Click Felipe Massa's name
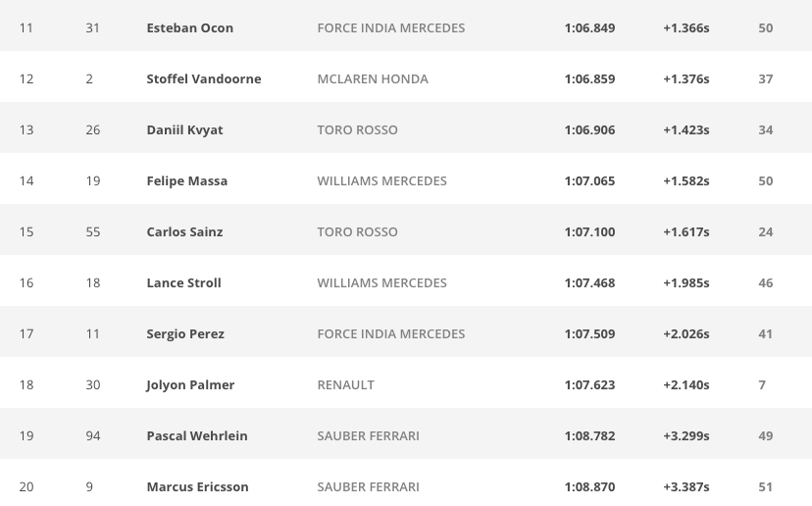 coord(187,180)
